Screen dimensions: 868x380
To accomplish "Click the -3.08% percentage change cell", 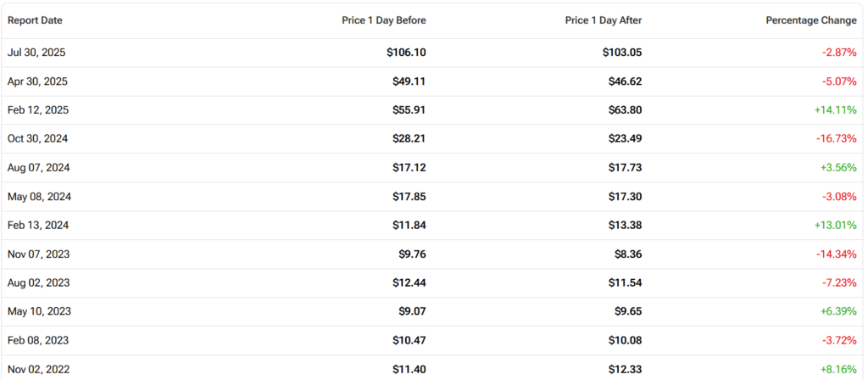I will coord(839,197).
